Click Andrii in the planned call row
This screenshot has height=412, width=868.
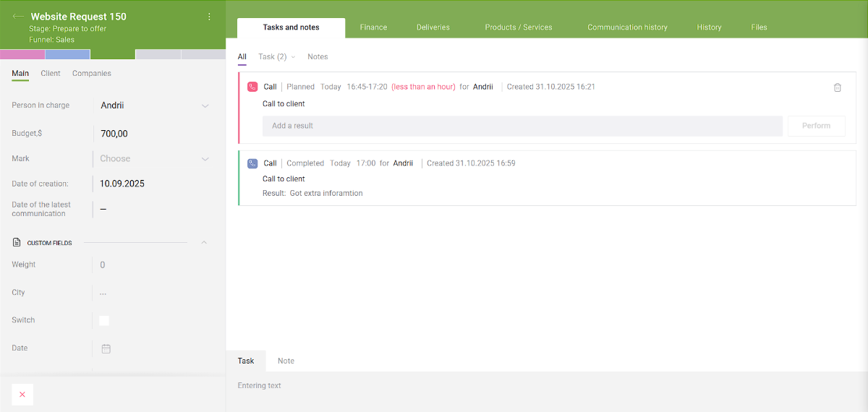[483, 87]
